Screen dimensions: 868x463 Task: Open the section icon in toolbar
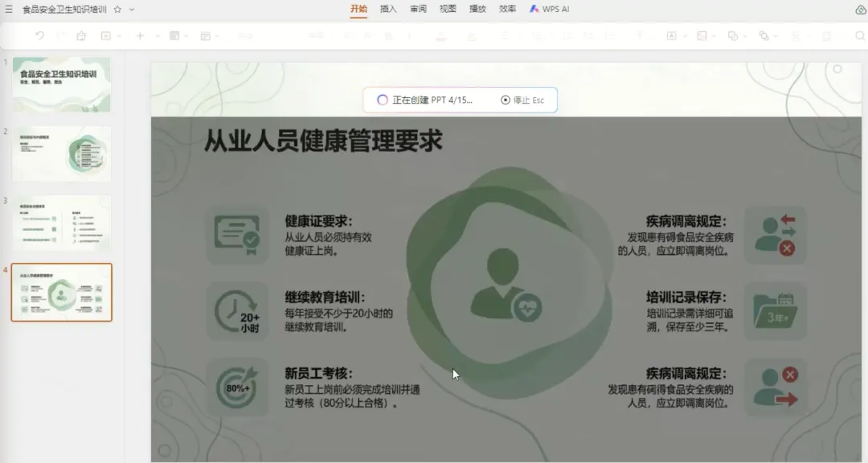click(x=206, y=36)
